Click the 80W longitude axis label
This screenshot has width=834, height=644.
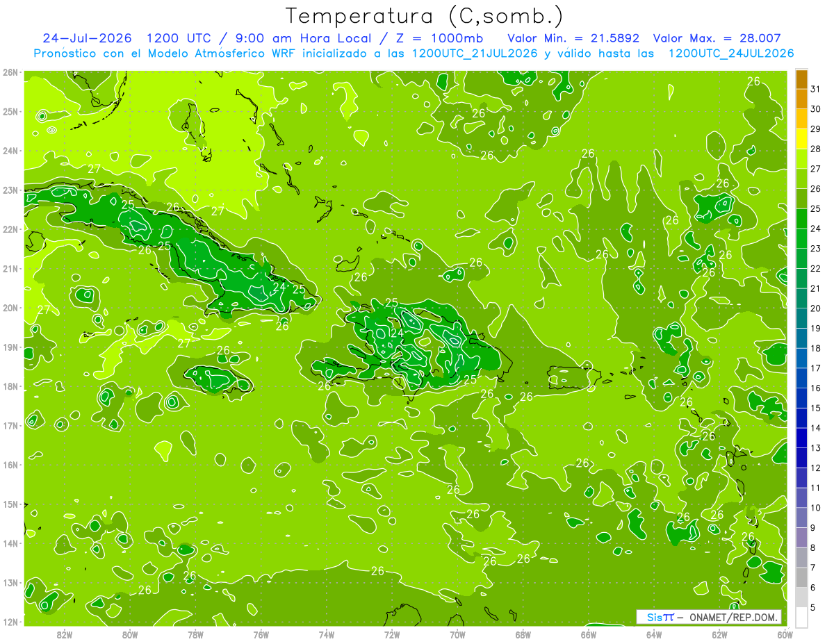tap(129, 634)
